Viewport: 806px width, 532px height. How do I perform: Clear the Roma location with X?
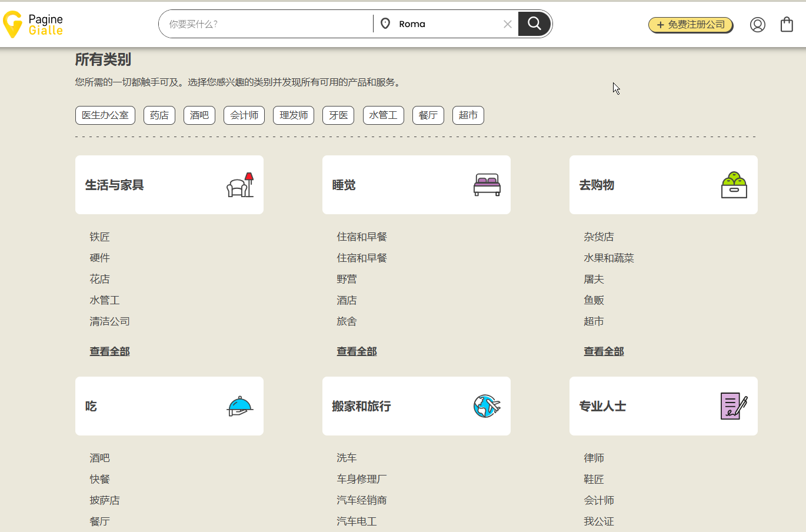pos(507,24)
